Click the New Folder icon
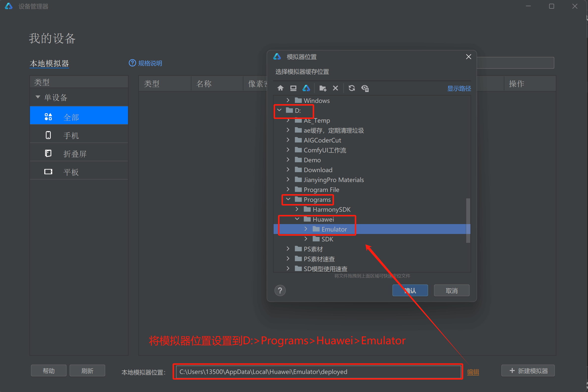Viewport: 588px width, 392px height. (x=323, y=88)
